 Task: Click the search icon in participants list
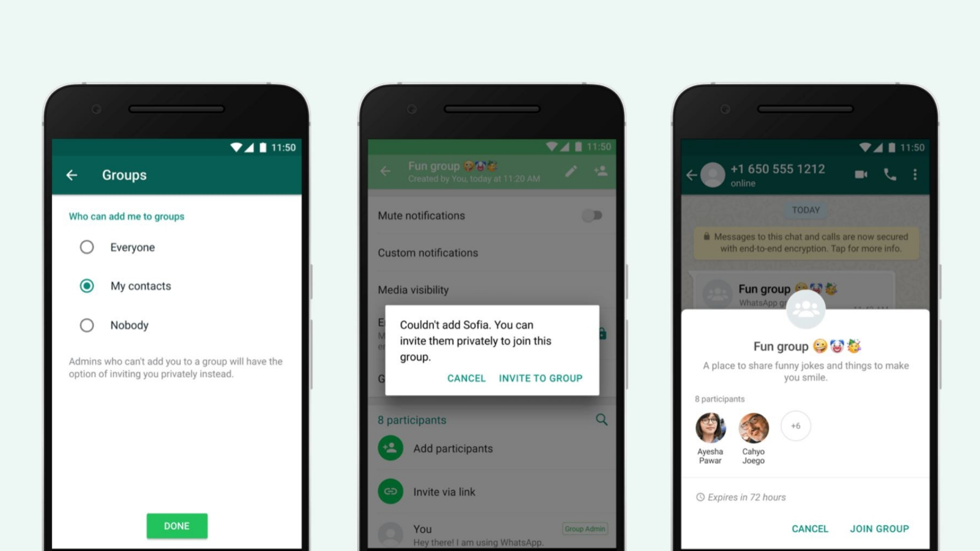tap(601, 419)
